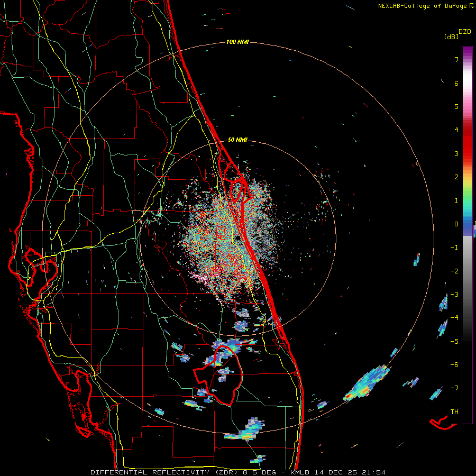Click the [dB] units label

(x=452, y=36)
